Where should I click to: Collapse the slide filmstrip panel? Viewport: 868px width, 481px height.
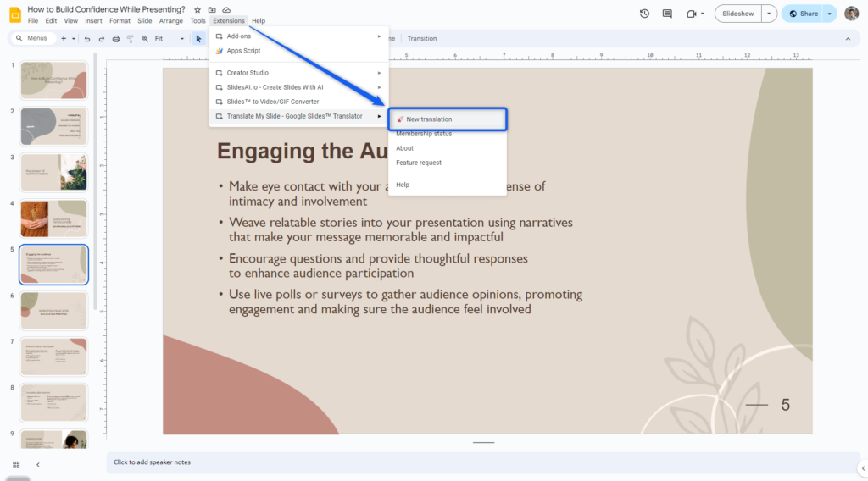[37, 464]
